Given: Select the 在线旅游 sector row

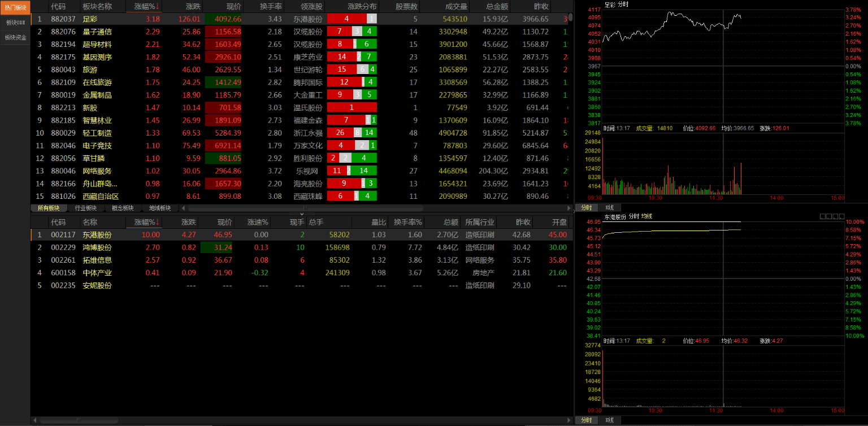Looking at the screenshot, I should pyautogui.click(x=300, y=82).
